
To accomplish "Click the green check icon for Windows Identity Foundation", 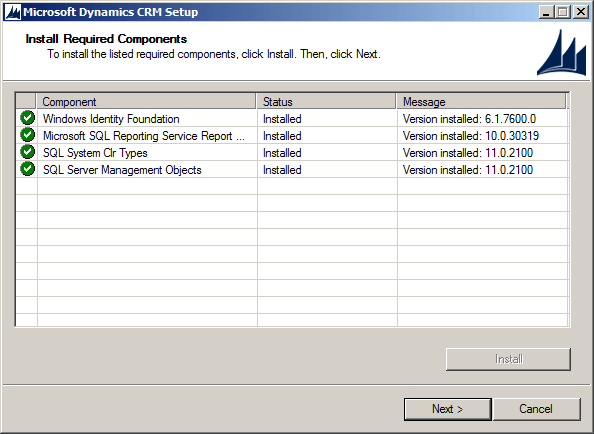I will pos(27,118).
